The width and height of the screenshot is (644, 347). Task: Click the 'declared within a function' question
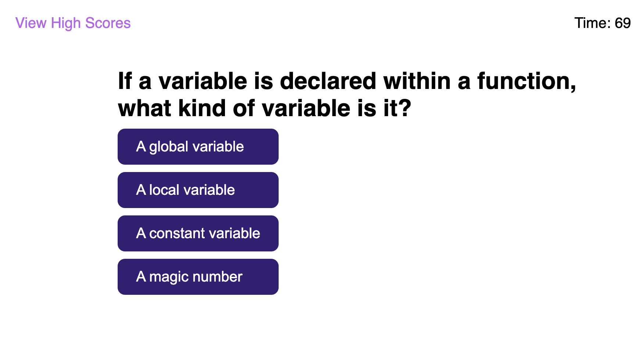[x=346, y=94]
